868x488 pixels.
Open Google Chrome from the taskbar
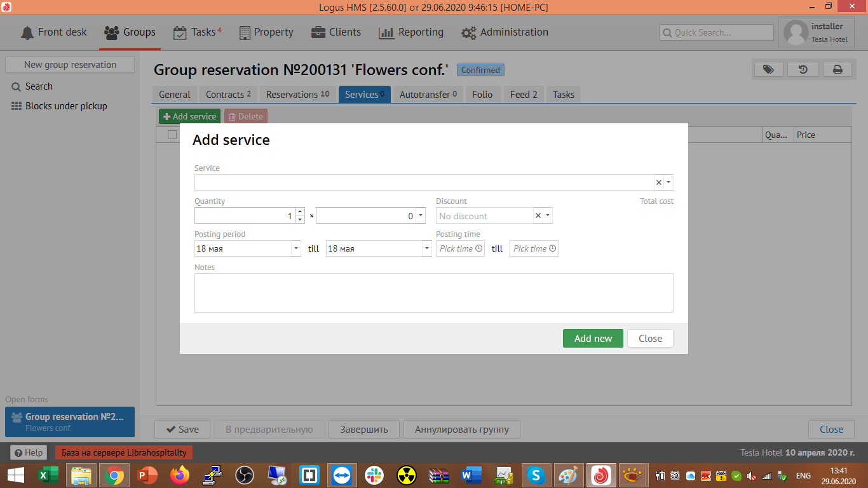(x=114, y=475)
